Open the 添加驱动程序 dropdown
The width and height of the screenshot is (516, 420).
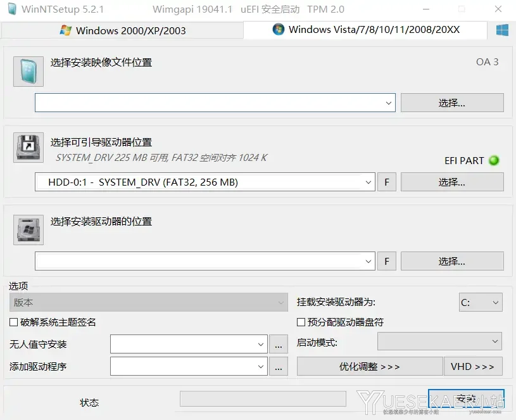coord(189,366)
